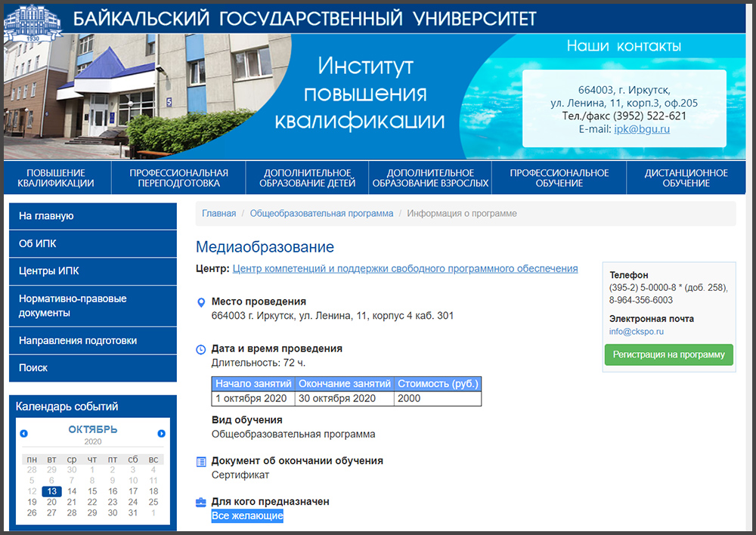Select date 21 in the October calendar
The width and height of the screenshot is (756, 535).
pos(72,503)
